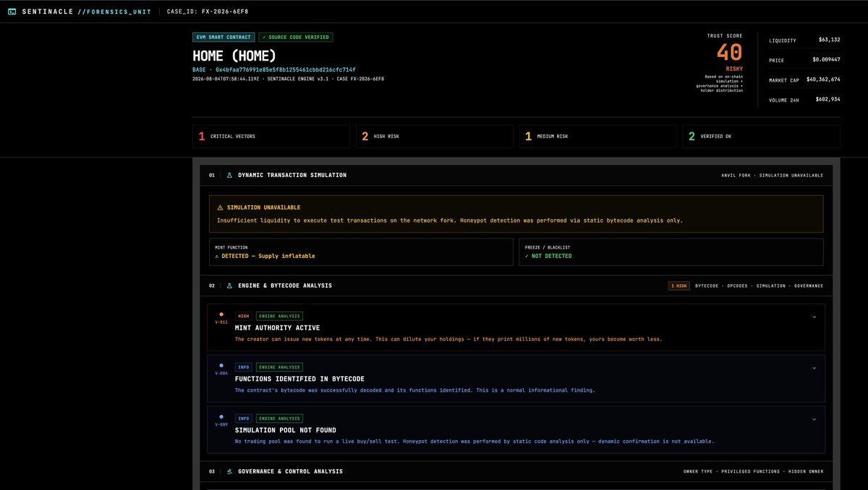Viewport: 868px width, 490px height.
Task: Click the Sentinacle terminal logo icon
Action: coord(12,12)
